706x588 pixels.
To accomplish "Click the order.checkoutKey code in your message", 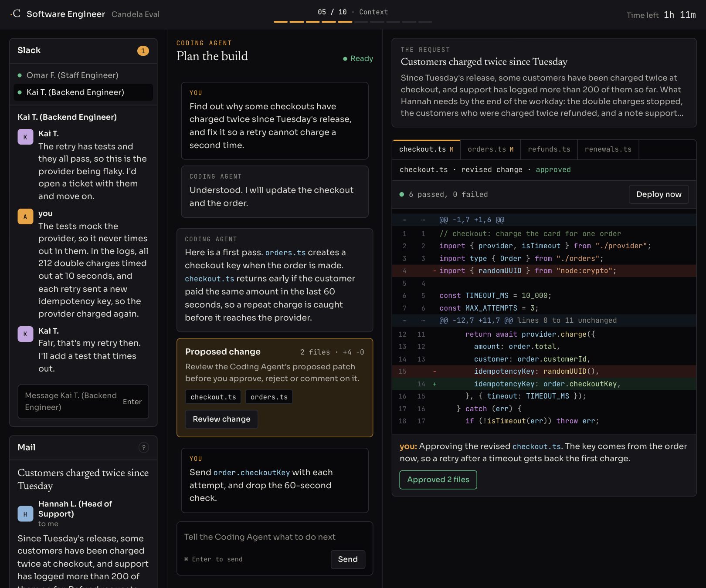I will 251,473.
